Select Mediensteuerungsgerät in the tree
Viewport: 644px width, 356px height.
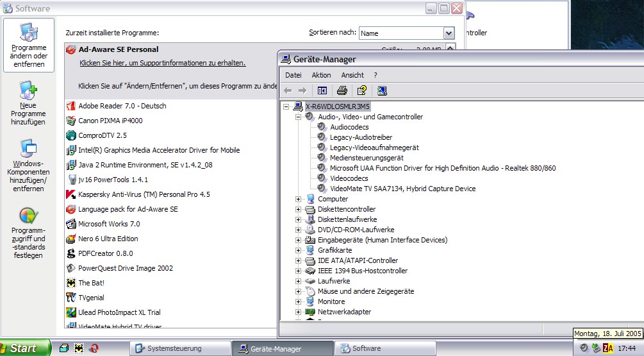(x=367, y=158)
